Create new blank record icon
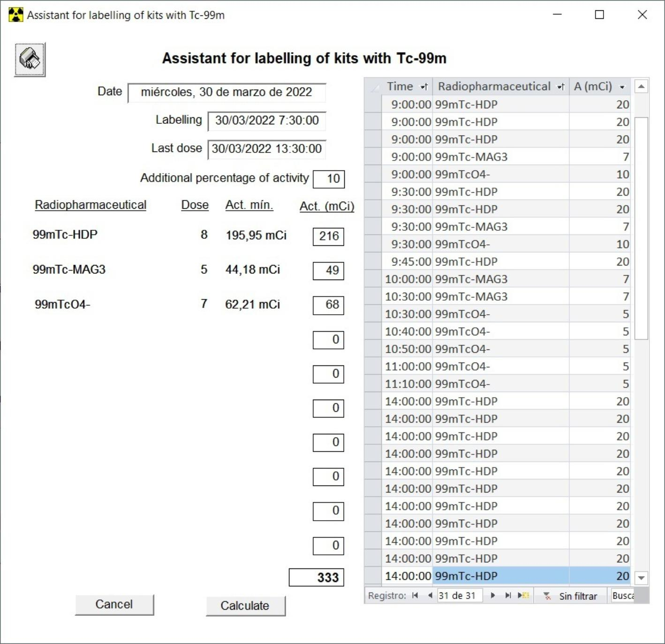Viewport: 665px width, 644px height. click(523, 596)
